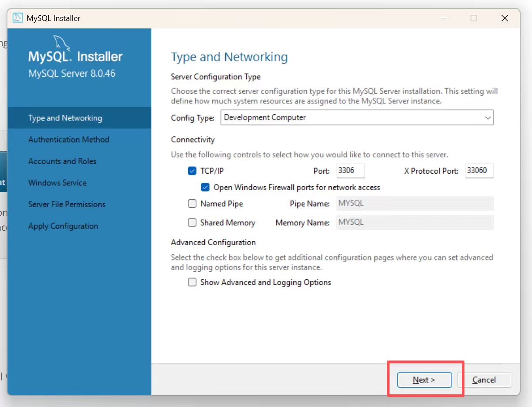Toggle Open Windows Firewall ports checkbox
The width and height of the screenshot is (532, 407).
click(x=205, y=188)
